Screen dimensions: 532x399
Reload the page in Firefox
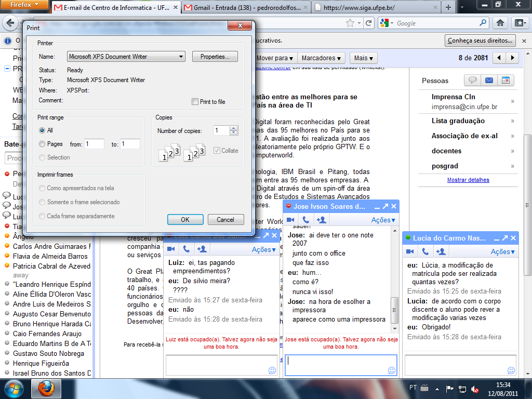pos(368,23)
